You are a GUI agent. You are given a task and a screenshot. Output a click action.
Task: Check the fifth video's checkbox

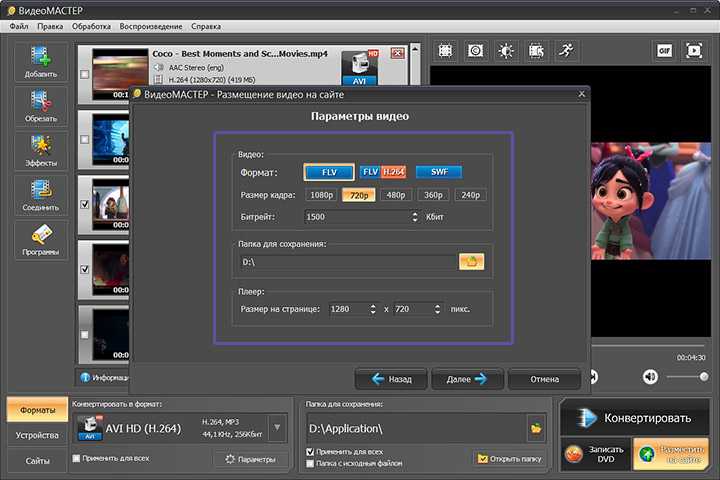point(84,335)
